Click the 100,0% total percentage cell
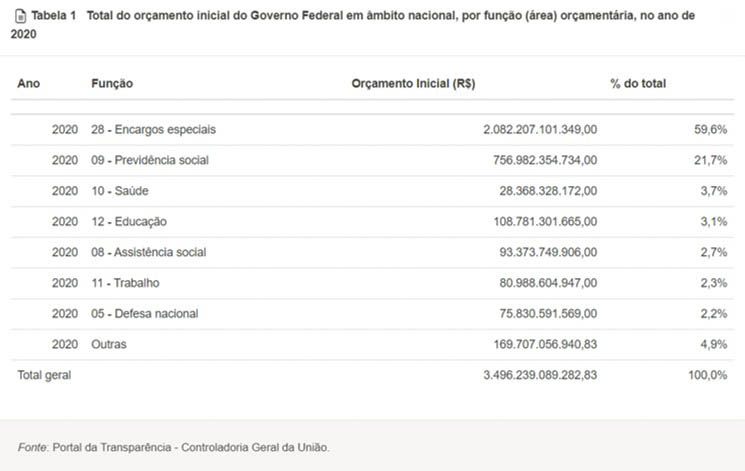Viewport: 745px width, 471px height. (707, 375)
